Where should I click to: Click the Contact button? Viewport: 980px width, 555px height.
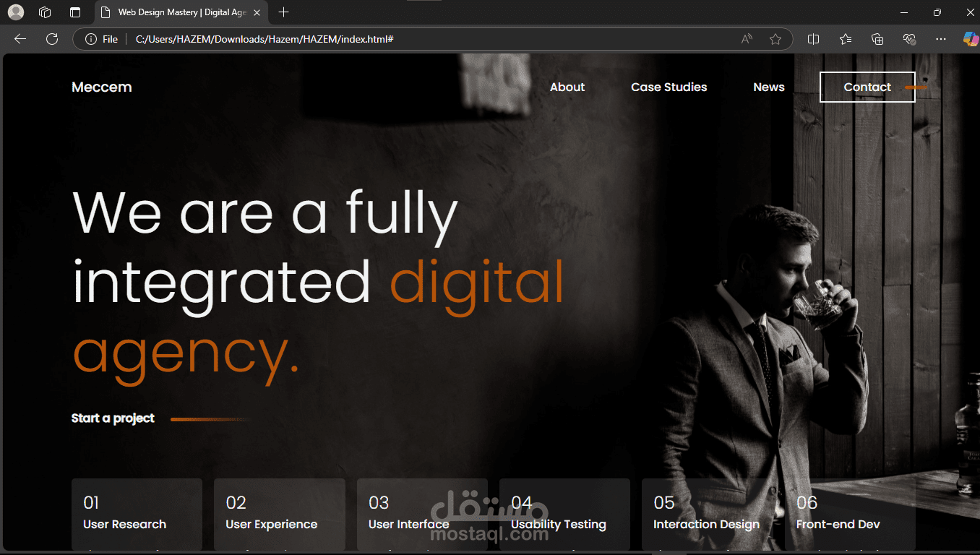point(867,87)
